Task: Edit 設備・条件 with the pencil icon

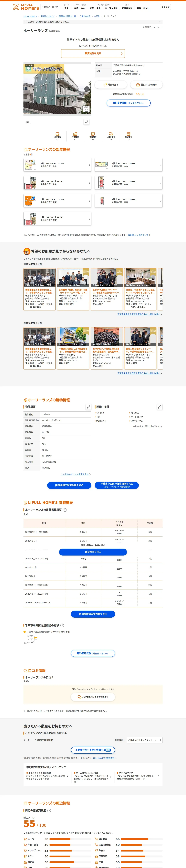Action: point(160,407)
